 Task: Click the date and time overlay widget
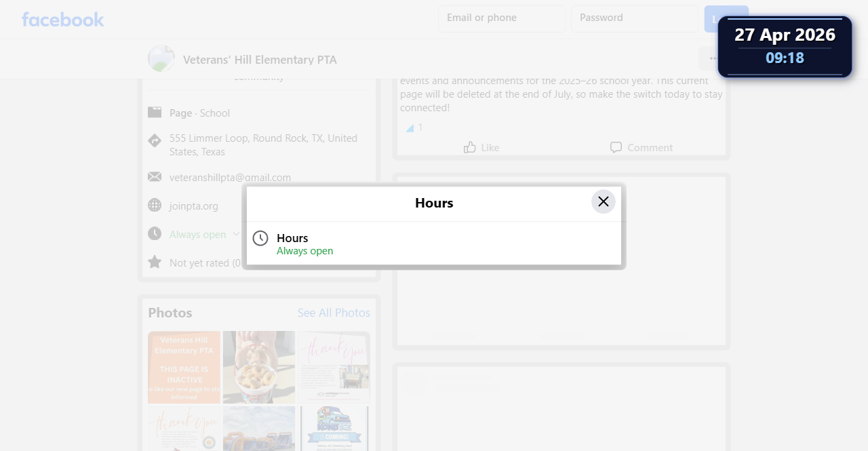coord(785,47)
